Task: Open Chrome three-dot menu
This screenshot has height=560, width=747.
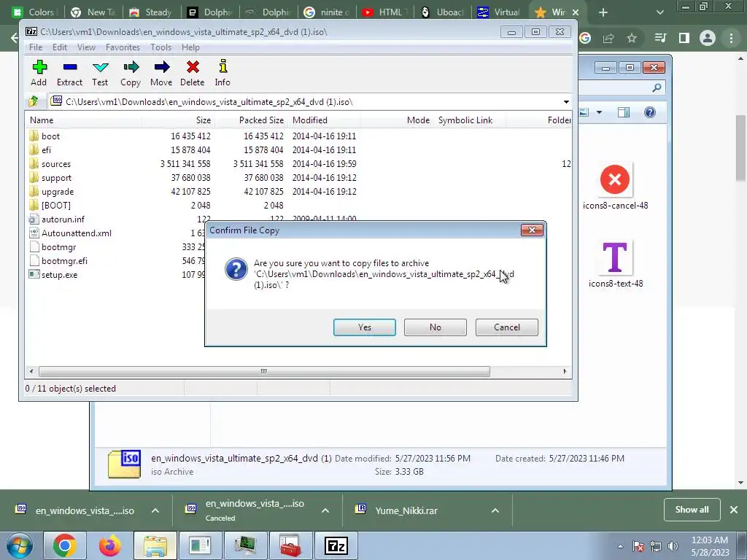Action: 731,38
